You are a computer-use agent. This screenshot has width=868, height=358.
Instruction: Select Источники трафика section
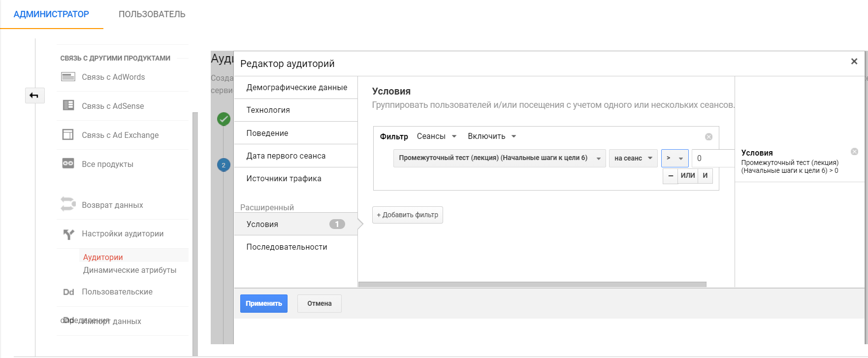(x=295, y=178)
